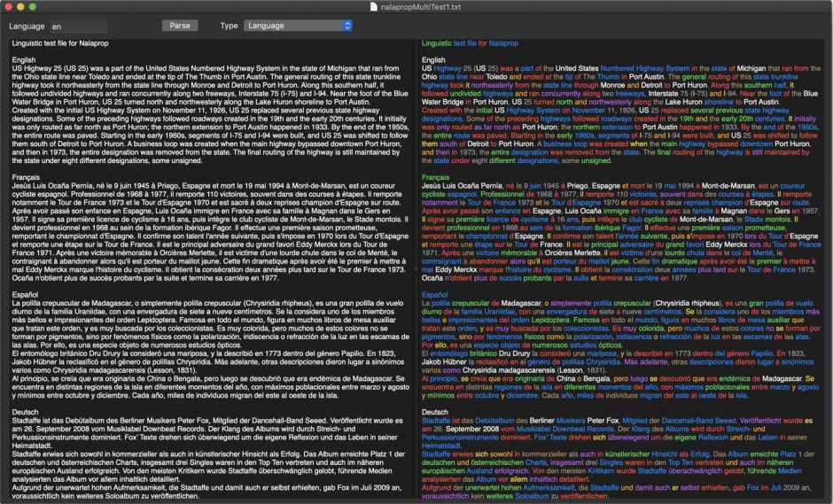
Task: Click the colored first line of the right pane
Action: click(470, 43)
